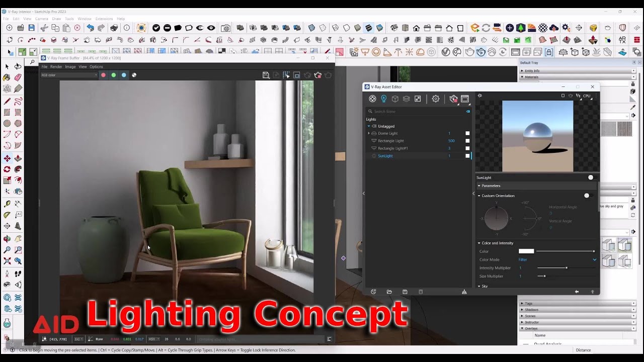Click the Scenes tray panel header
Screen dimensions: 644x362
point(577,316)
